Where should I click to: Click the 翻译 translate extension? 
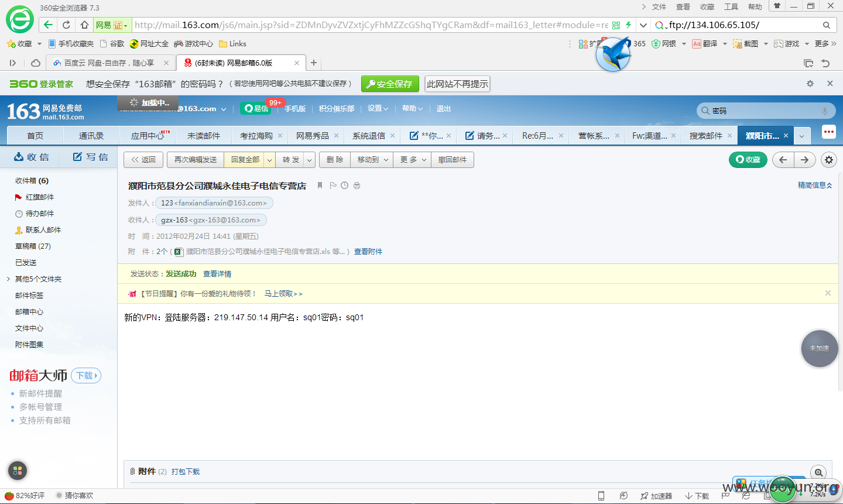point(705,44)
